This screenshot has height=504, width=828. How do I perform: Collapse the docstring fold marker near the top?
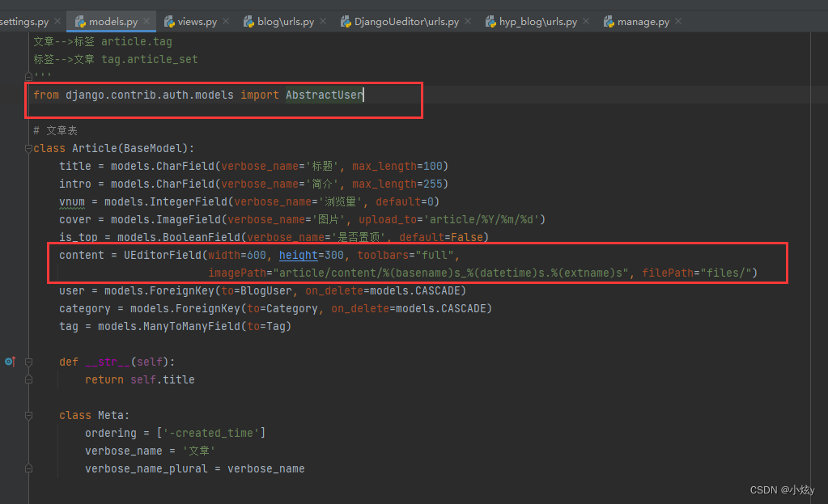[28, 75]
